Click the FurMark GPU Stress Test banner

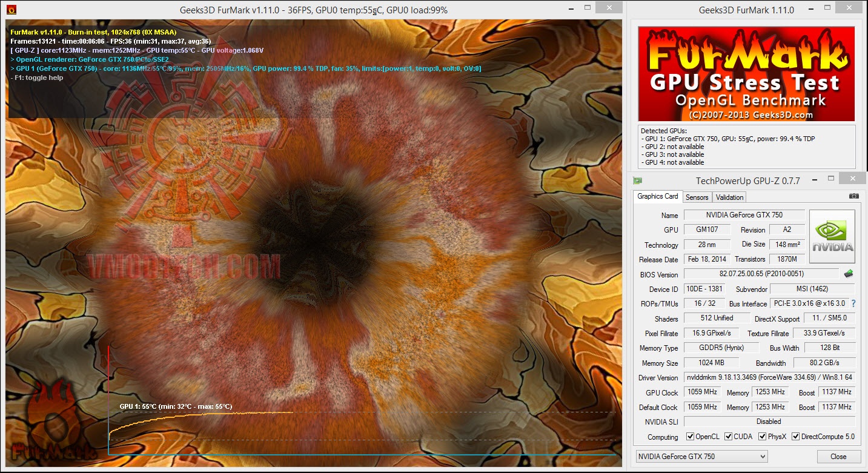[x=746, y=73]
